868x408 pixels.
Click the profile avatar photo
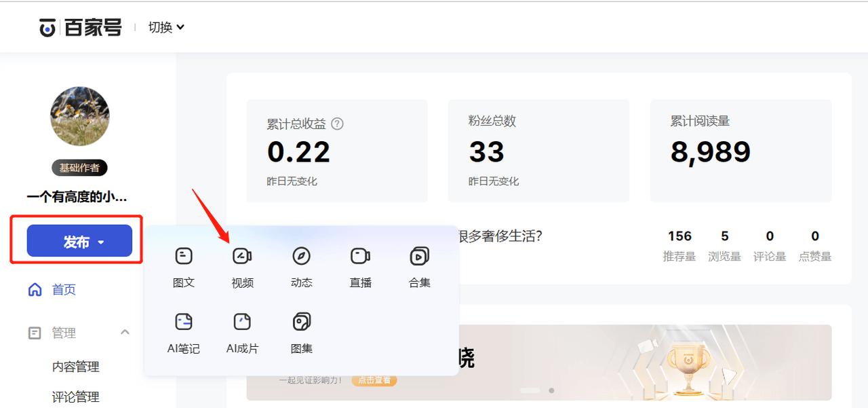[x=79, y=117]
